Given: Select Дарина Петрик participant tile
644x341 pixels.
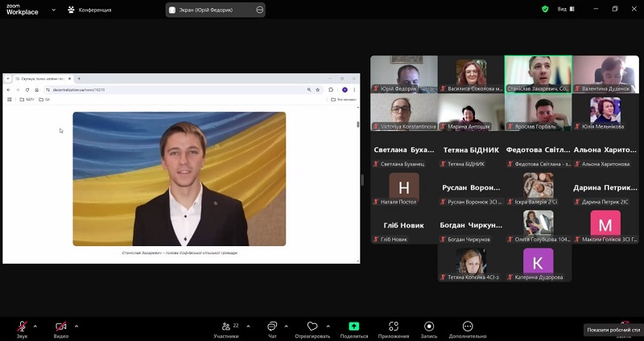Looking at the screenshot, I should pos(606,188).
